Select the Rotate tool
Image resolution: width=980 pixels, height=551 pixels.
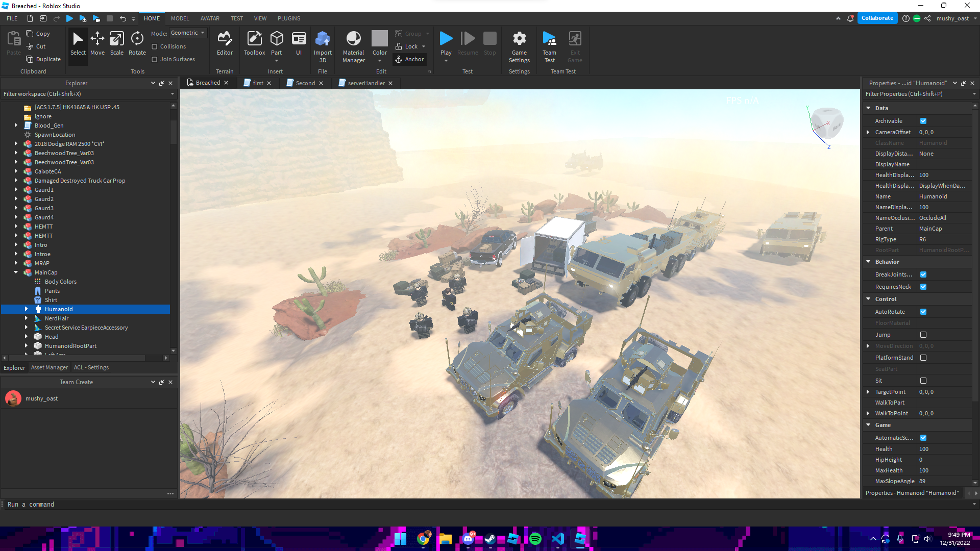point(137,43)
